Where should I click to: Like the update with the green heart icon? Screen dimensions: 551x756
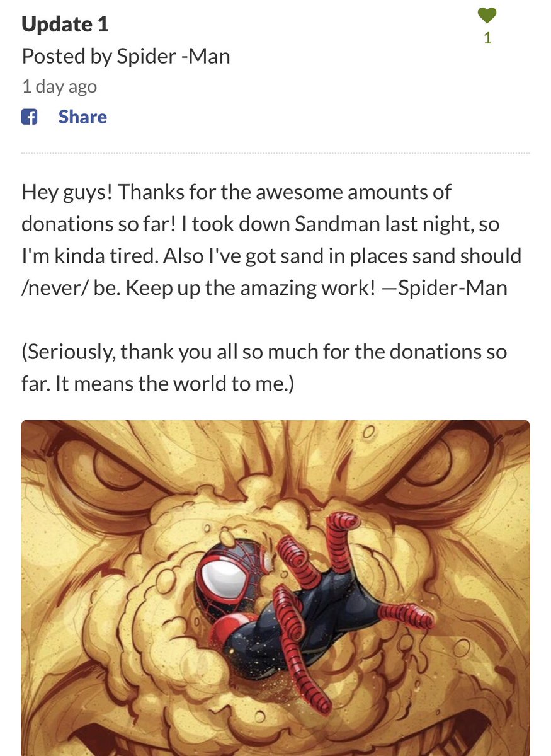tap(487, 15)
